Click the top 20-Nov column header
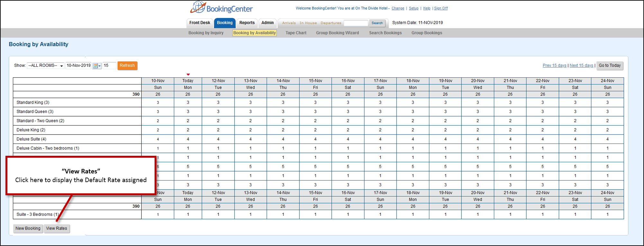Screen dimensions: 644x246 [x=478, y=81]
